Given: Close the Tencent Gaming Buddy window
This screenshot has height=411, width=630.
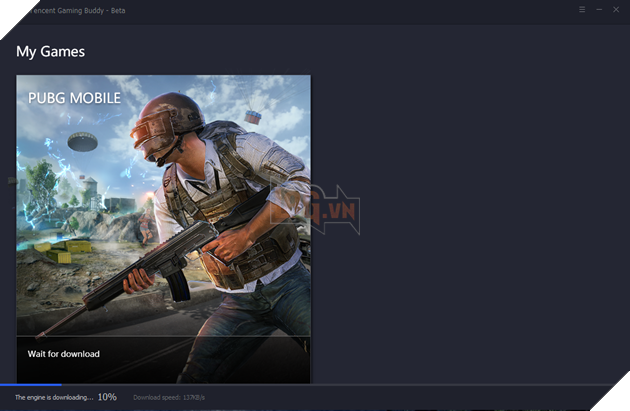Looking at the screenshot, I should pos(616,9).
